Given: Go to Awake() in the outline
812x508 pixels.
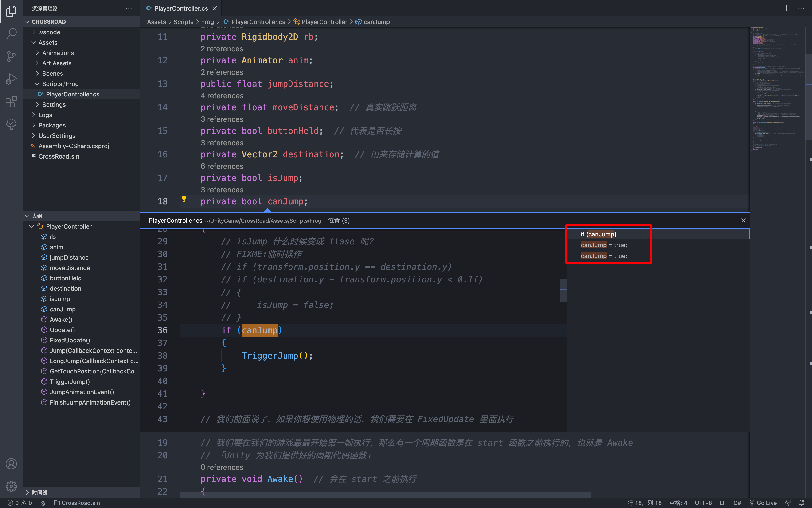Looking at the screenshot, I should click(x=81, y=320).
